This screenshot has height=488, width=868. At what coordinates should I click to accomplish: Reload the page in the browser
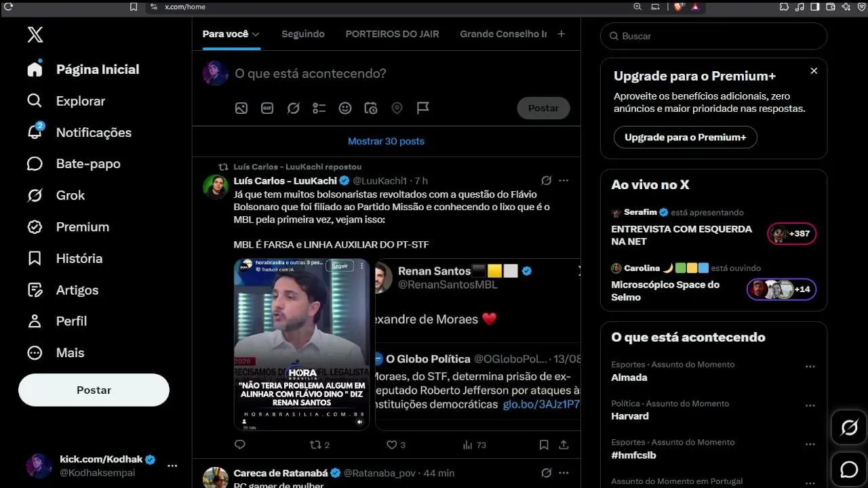point(8,7)
